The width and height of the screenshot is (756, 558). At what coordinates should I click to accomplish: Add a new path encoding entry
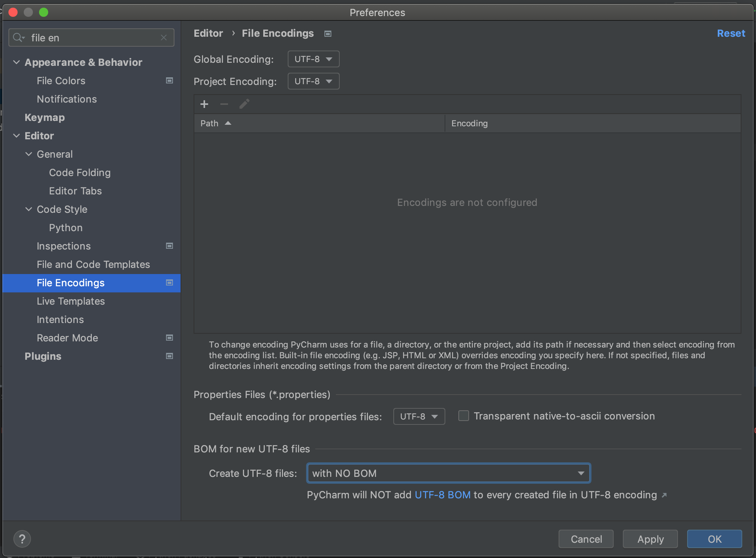coord(204,104)
